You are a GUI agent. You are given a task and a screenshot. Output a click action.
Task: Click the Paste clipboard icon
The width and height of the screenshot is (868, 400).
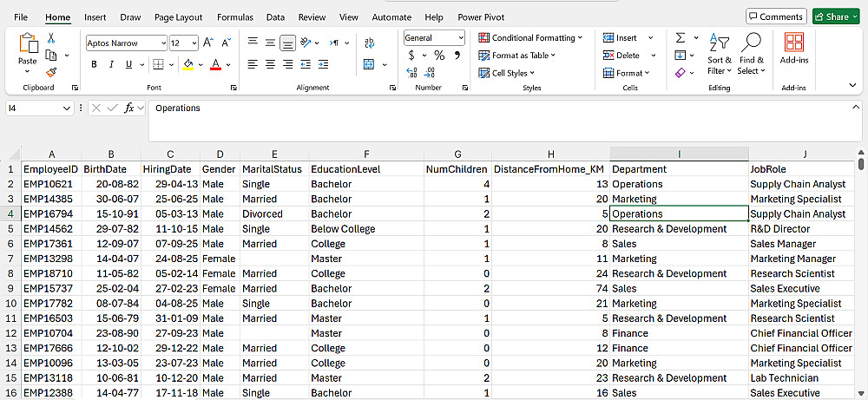point(27,43)
